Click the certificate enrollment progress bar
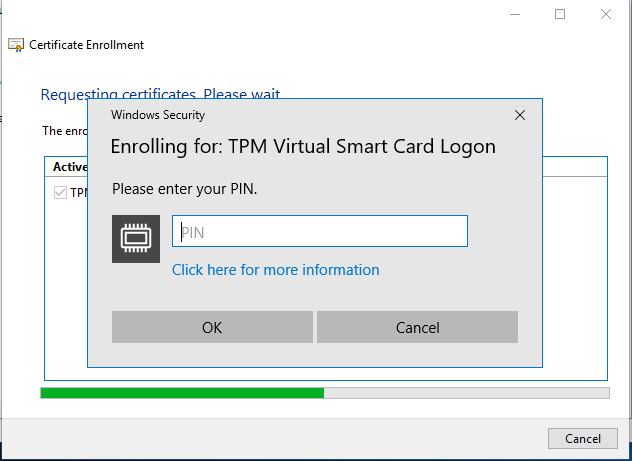The image size is (632, 461). pos(325,393)
